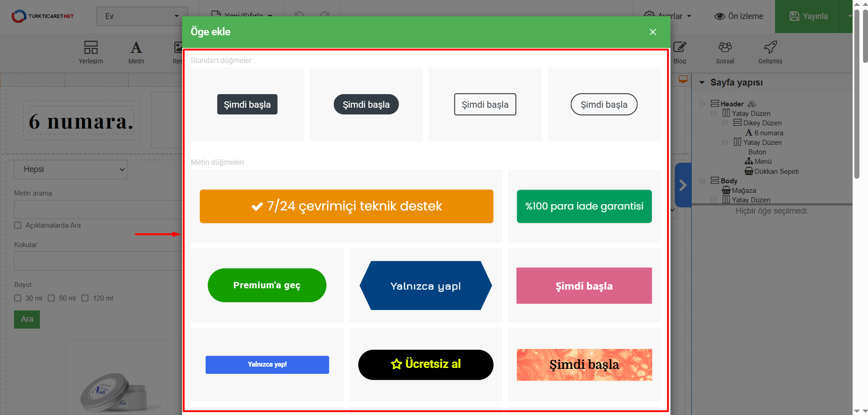Viewport: 868px width, 415px height.
Task: Open the Sosyal elements icon
Action: [725, 48]
